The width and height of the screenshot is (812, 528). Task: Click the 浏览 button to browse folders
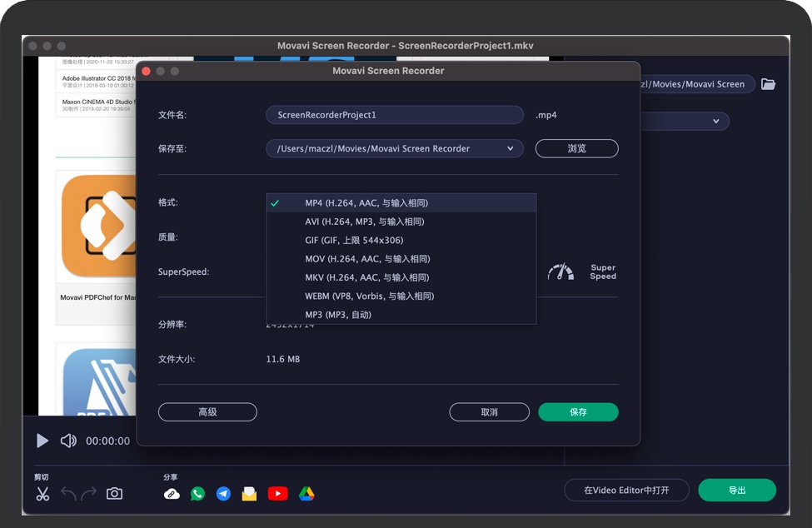coord(576,148)
